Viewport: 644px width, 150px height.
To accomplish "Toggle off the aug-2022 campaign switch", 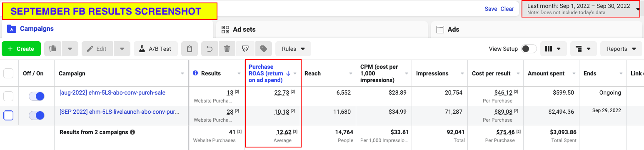I will click(x=37, y=96).
